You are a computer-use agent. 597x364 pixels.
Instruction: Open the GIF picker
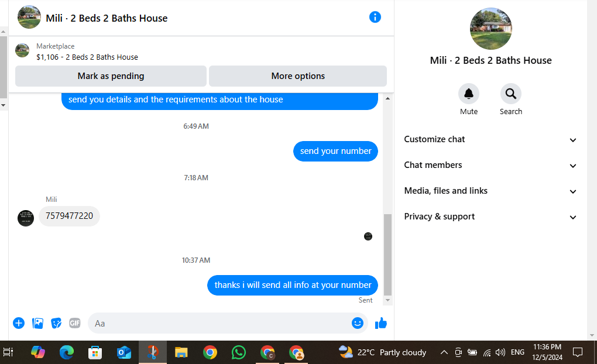point(75,323)
